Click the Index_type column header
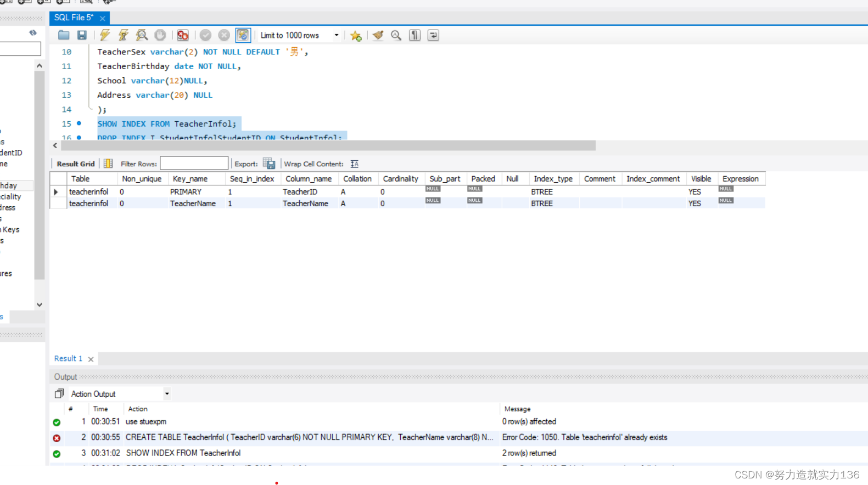Viewport: 868px width, 485px height. pos(553,179)
